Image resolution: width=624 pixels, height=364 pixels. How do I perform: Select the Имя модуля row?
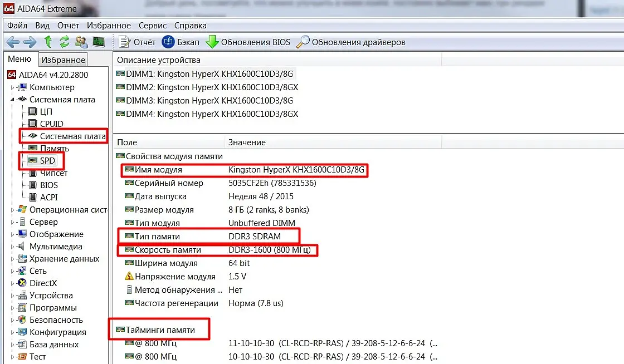click(245, 170)
